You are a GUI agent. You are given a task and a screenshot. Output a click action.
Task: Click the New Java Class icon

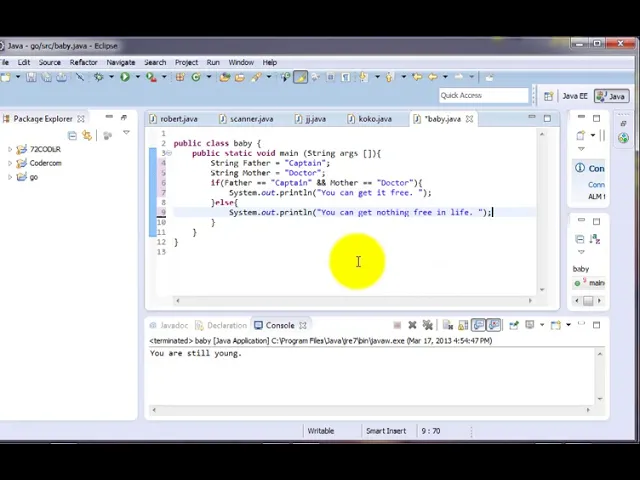[x=196, y=77]
